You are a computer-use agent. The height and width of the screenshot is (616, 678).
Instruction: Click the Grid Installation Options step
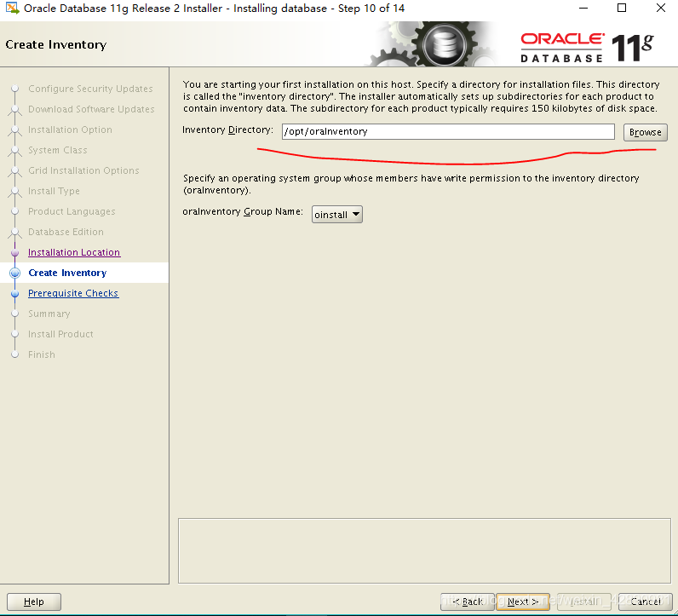tap(83, 170)
